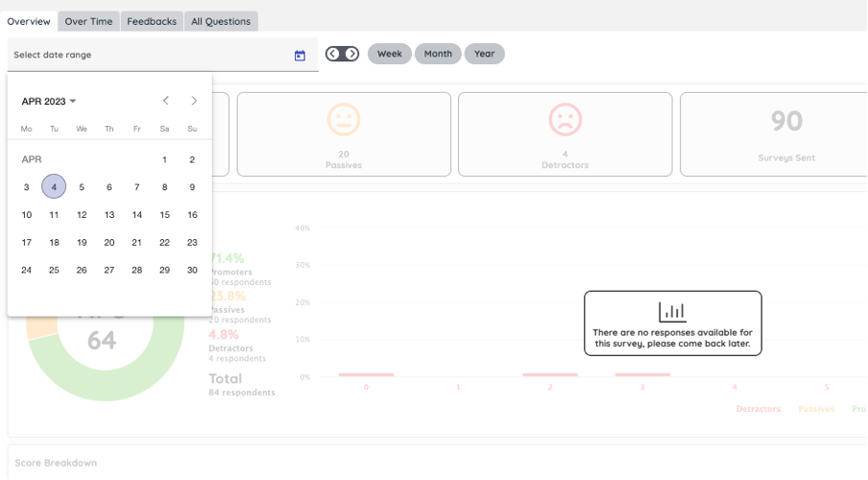The height and width of the screenshot is (480, 868).
Task: Click the Select date range field
Action: point(149,56)
